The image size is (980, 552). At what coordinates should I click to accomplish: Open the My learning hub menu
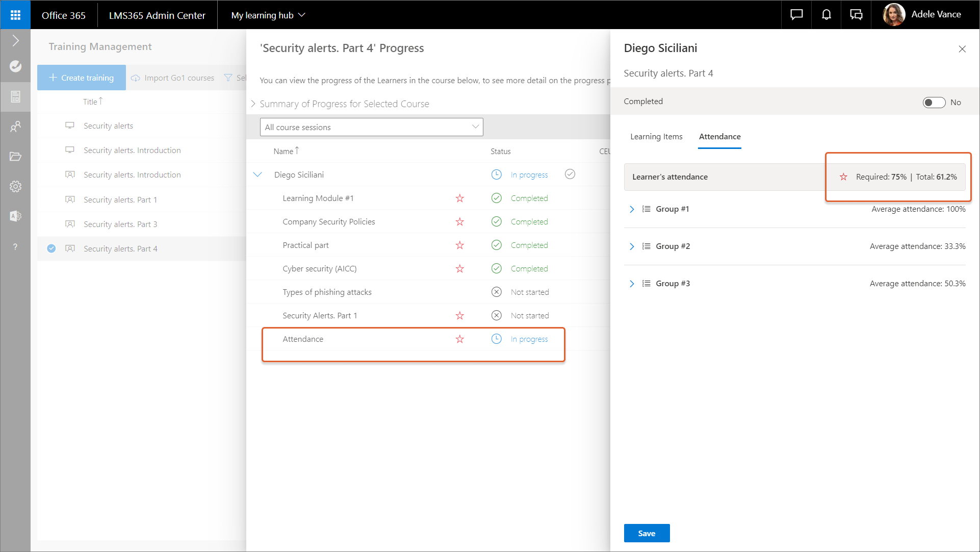[x=268, y=15]
